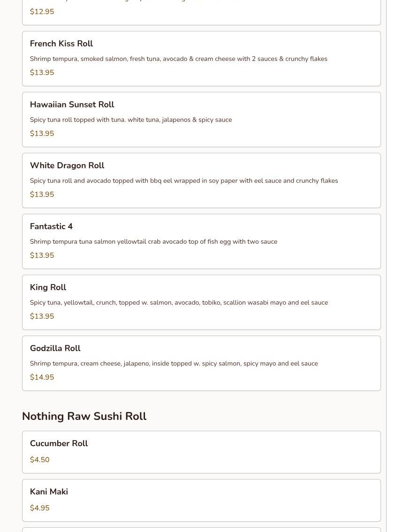Screen dimensions: 396x532
Task: Click the French Kiss Roll ingredients description
Action: point(178,59)
